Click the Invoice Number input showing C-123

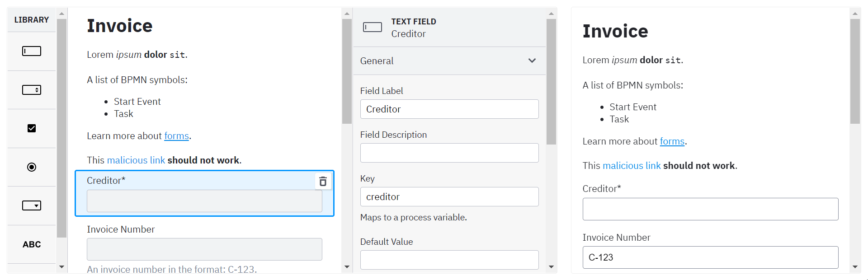(710, 257)
